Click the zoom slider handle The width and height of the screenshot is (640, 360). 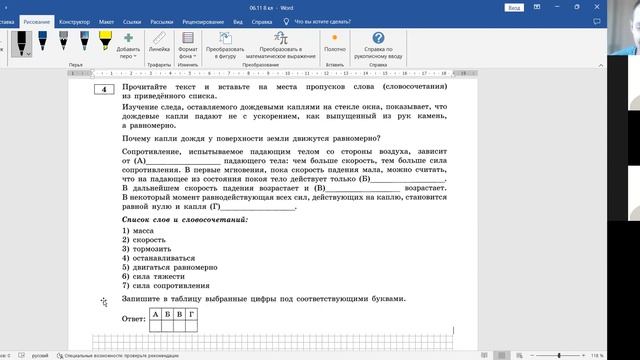(x=559, y=356)
